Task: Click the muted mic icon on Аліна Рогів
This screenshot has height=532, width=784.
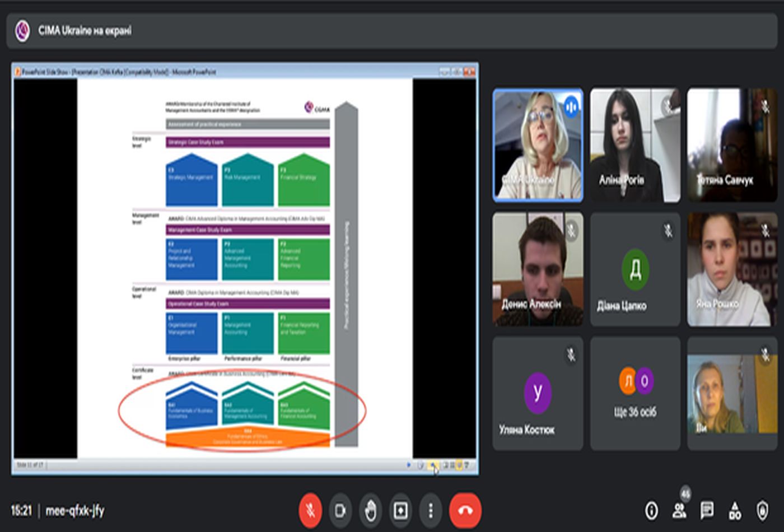Action: (x=668, y=106)
